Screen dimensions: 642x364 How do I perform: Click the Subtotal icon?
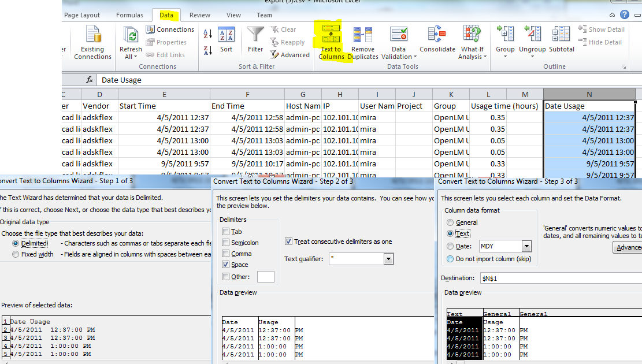click(561, 34)
